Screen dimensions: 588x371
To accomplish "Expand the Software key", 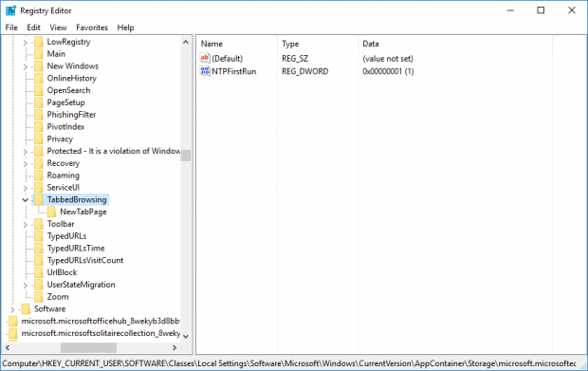I will [x=12, y=309].
